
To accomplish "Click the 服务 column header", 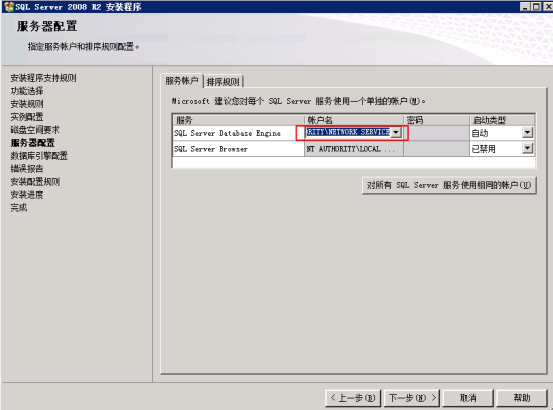I will click(x=238, y=120).
